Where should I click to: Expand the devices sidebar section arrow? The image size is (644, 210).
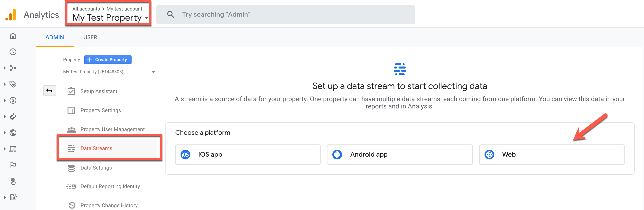click(5, 149)
